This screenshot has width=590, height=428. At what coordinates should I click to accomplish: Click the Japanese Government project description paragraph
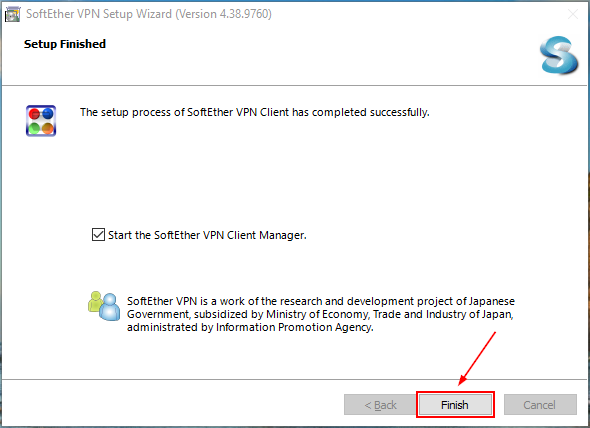pos(321,314)
